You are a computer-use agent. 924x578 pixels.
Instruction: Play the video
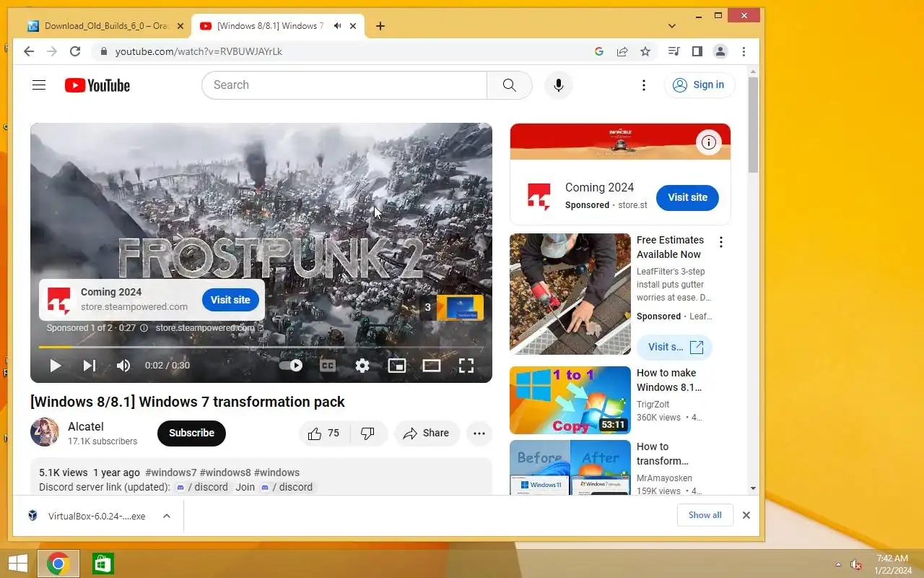(55, 366)
